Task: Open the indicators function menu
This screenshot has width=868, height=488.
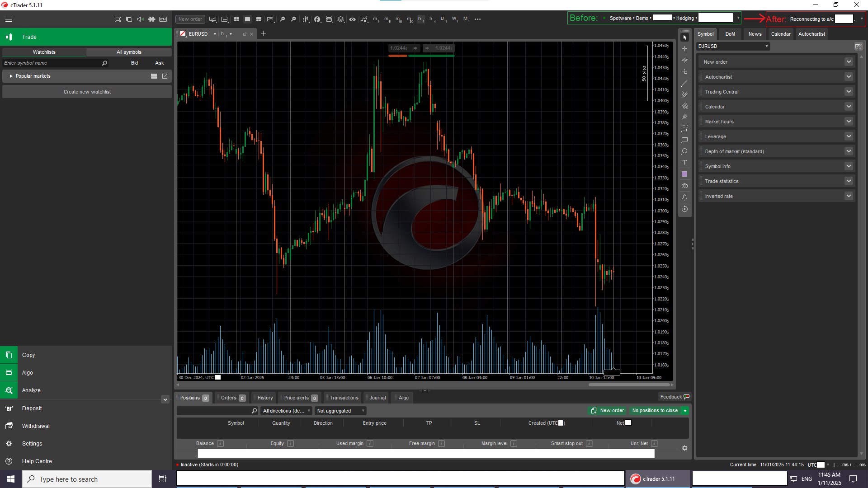Action: (317, 19)
